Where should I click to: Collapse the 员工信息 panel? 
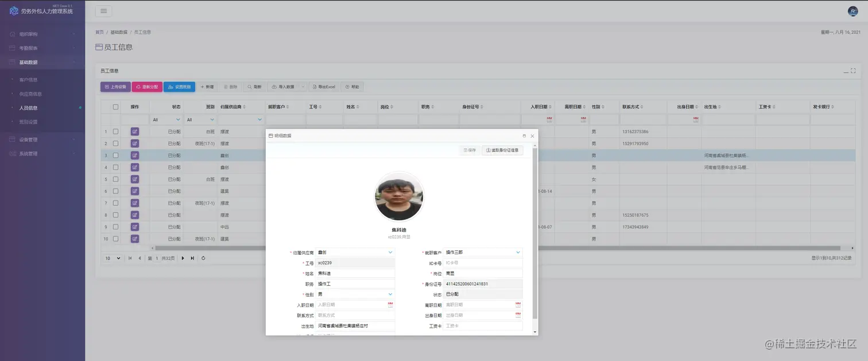(846, 71)
